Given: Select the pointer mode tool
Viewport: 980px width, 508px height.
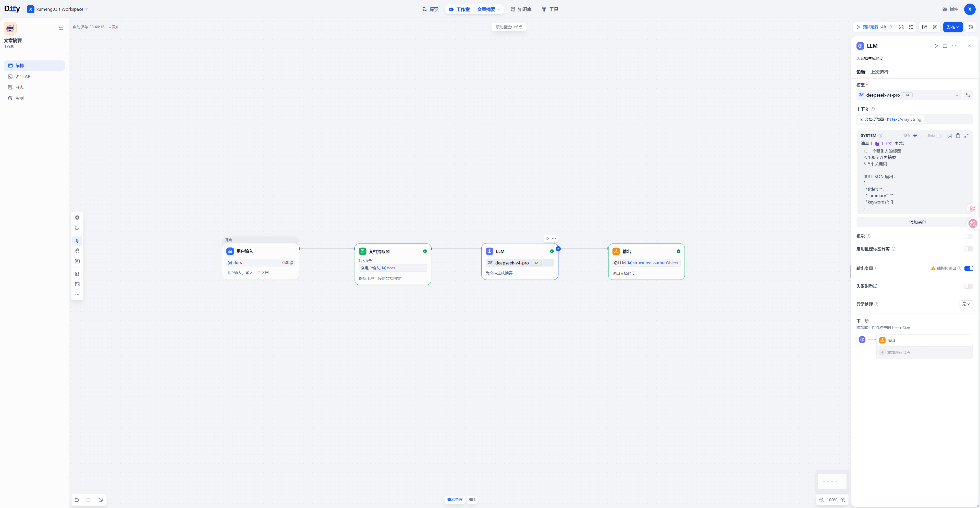Looking at the screenshot, I should click(x=77, y=241).
